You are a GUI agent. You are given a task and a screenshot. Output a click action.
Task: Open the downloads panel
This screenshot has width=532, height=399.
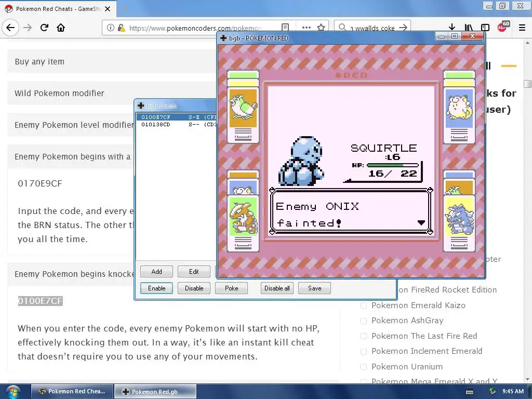[x=451, y=28]
